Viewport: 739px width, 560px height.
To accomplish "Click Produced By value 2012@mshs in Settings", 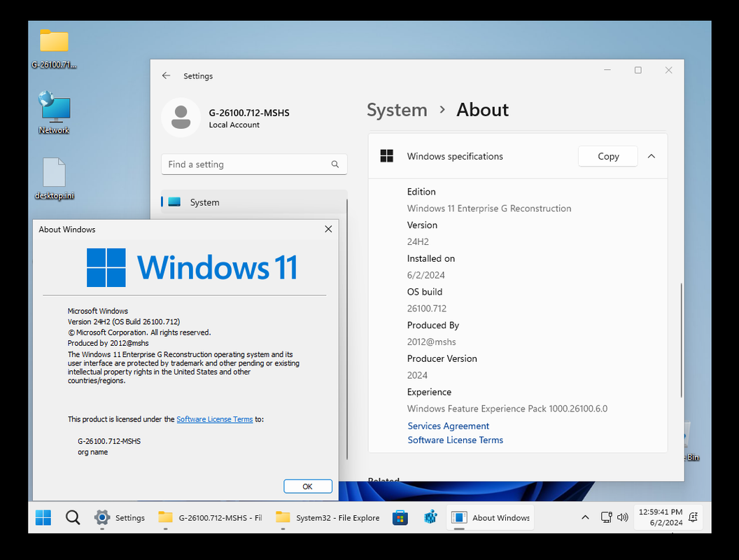I will point(432,342).
